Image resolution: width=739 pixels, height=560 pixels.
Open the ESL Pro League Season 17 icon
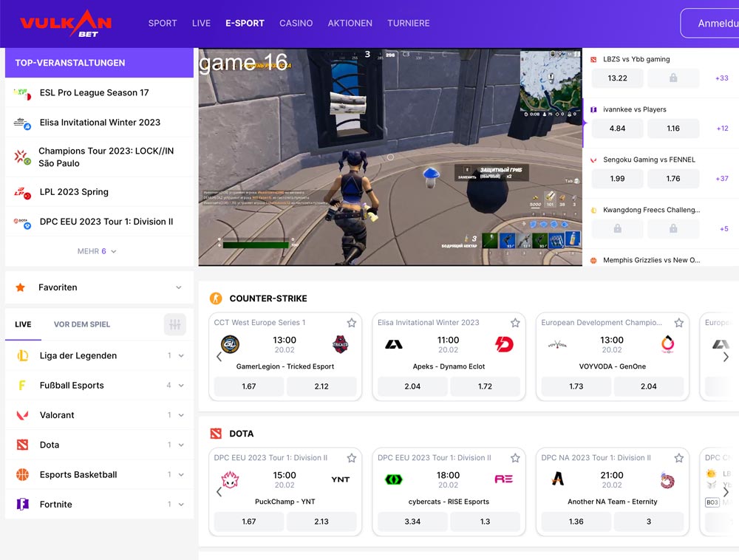[x=23, y=93]
